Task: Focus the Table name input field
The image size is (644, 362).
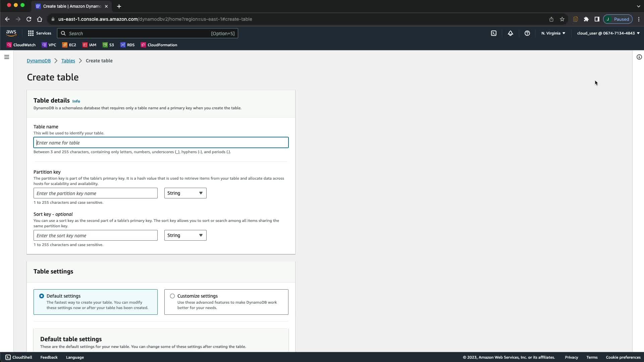Action: click(161, 142)
